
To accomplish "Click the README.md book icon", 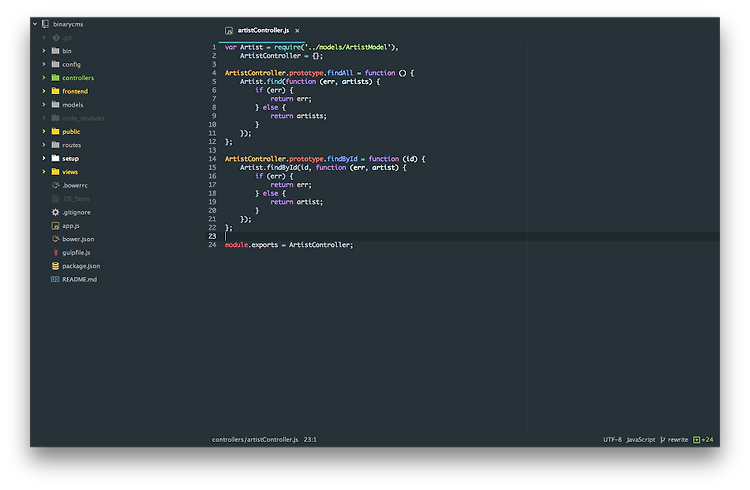I will pos(55,279).
